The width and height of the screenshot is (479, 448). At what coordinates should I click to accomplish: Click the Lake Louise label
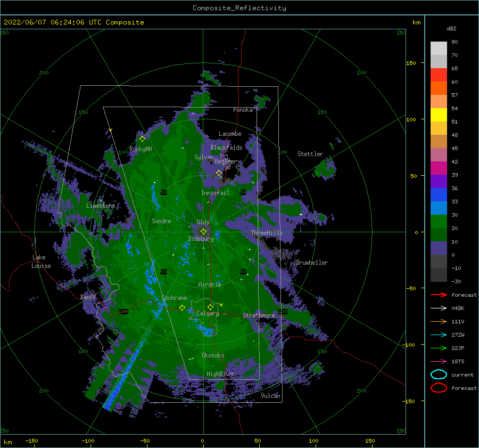coord(41,262)
